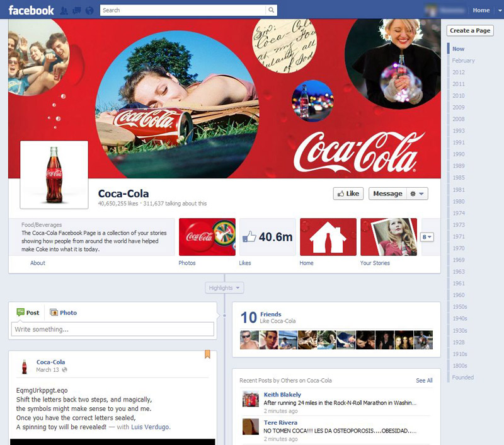504x445 pixels.
Task: Click the Likes label under the tile
Action: point(245,263)
